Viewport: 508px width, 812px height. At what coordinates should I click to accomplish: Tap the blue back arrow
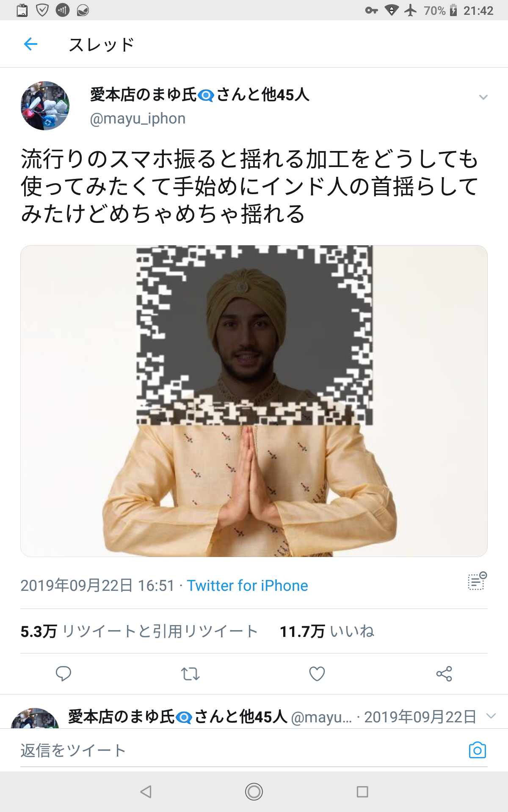31,44
